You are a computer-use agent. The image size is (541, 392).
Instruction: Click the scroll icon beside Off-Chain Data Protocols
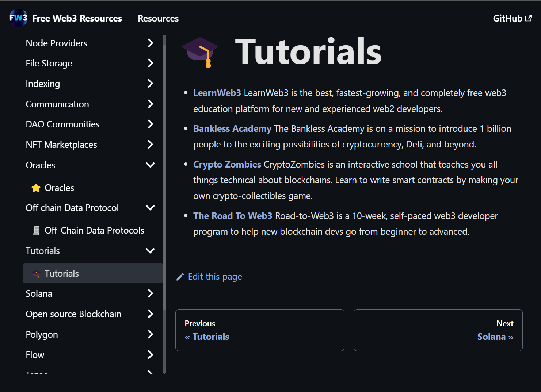(36, 230)
